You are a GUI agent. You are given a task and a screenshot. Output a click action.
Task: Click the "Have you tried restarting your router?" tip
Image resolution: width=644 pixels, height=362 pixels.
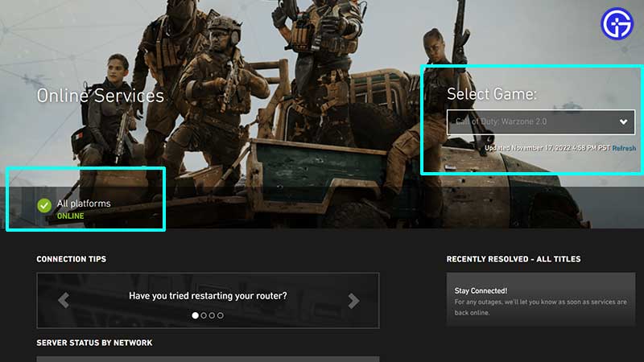point(208,295)
